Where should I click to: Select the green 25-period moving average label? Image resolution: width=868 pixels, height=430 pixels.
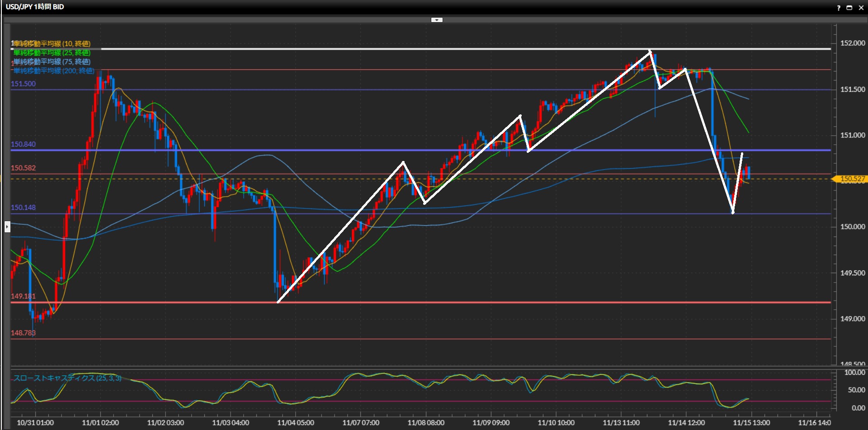pos(52,52)
